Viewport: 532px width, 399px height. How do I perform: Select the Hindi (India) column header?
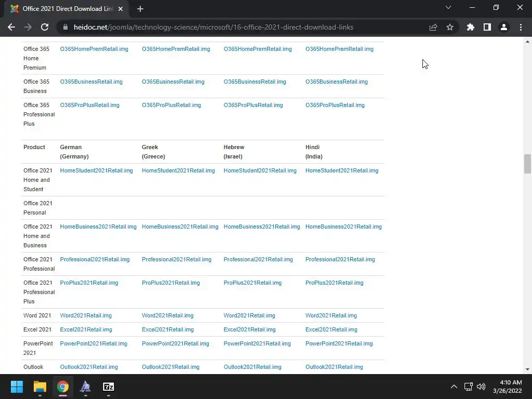pyautogui.click(x=314, y=152)
